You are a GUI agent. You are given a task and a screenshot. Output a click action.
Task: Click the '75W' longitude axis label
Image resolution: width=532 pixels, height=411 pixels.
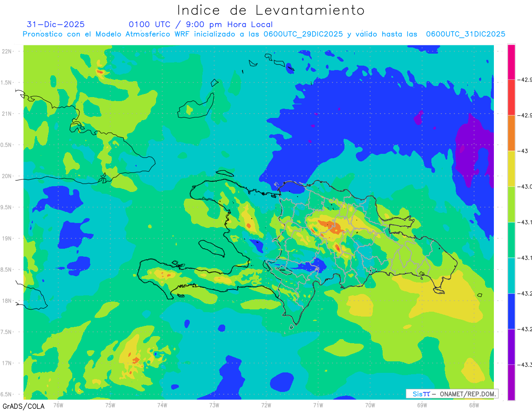(110, 405)
